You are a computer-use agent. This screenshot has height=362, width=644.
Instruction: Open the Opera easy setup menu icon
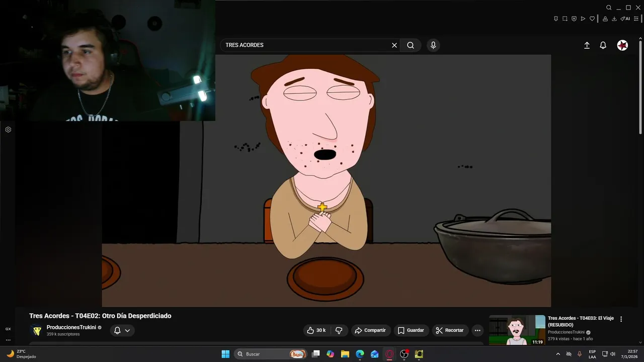[x=636, y=19]
